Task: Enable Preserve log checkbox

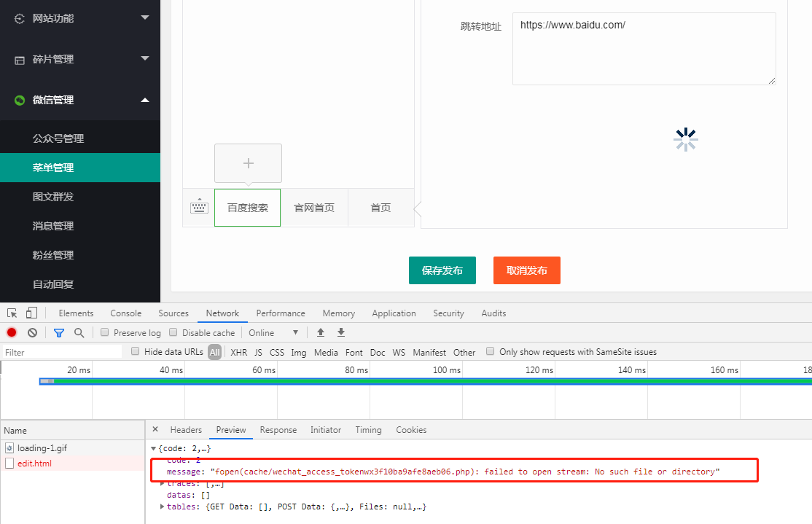Action: [105, 332]
